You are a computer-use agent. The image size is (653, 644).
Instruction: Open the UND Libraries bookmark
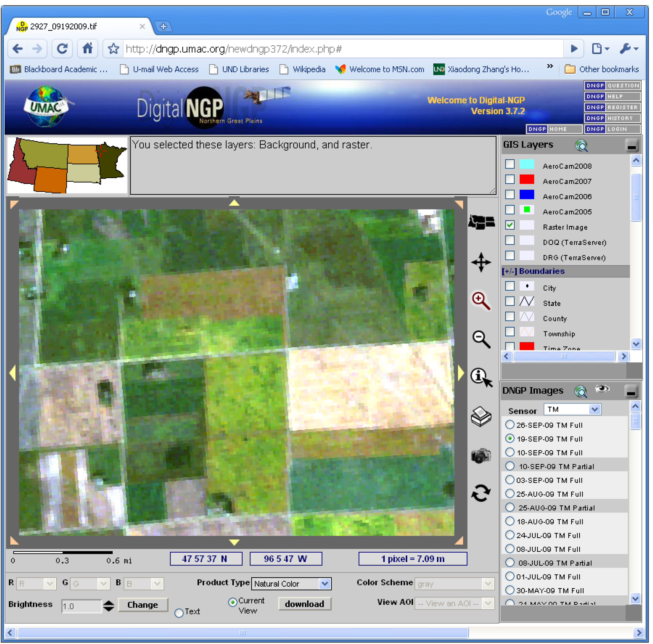coord(239,69)
